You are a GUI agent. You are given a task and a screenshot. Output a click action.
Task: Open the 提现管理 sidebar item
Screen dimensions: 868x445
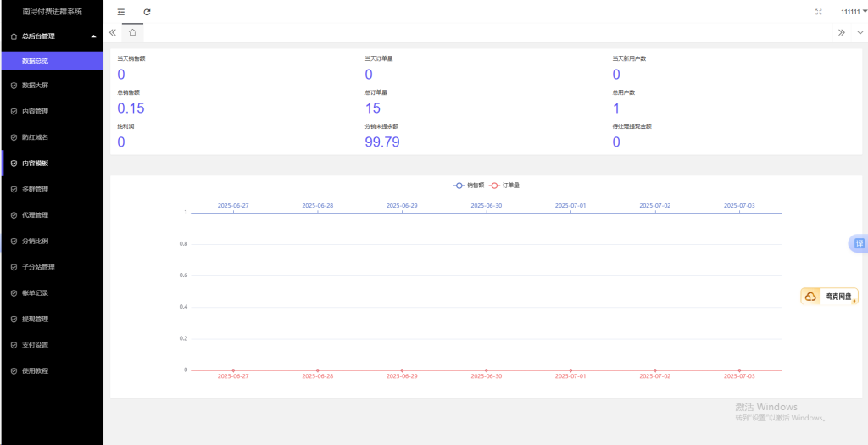[35, 320]
